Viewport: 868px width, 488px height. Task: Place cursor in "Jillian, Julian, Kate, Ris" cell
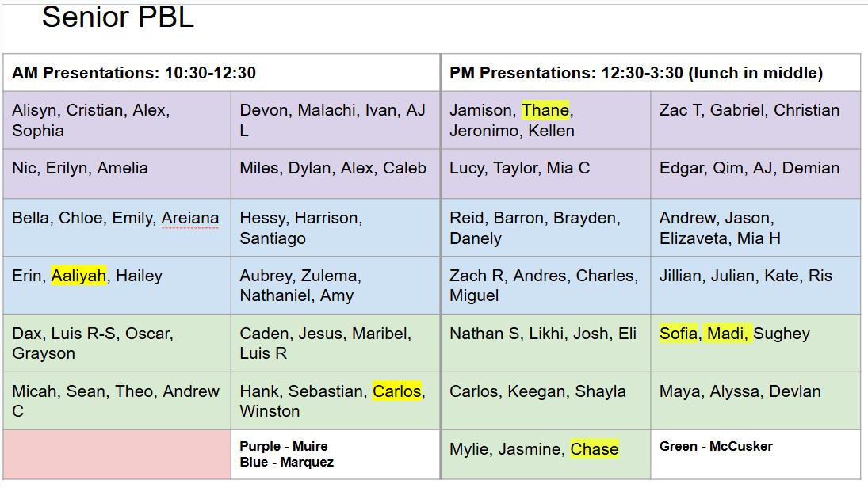745,276
